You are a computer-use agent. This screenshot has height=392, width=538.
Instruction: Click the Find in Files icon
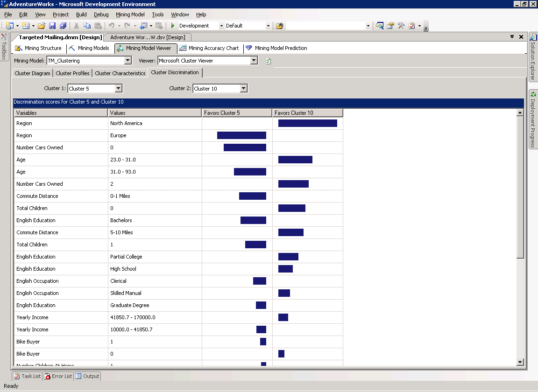(280, 26)
